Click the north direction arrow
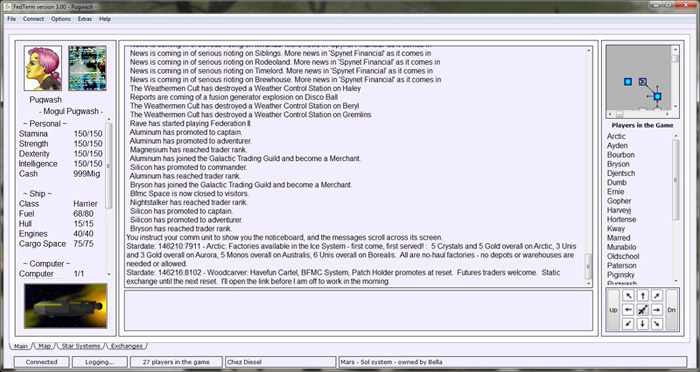The height and width of the screenshot is (372, 700). 642,296
